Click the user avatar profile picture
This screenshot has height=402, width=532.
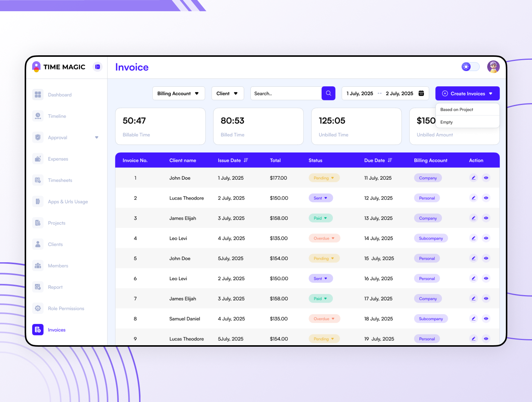(493, 67)
